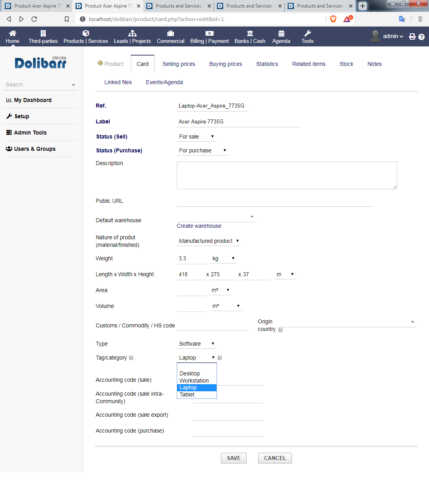Click help icon right of Laptop dropdown
429x504 pixels.
pyautogui.click(x=220, y=358)
